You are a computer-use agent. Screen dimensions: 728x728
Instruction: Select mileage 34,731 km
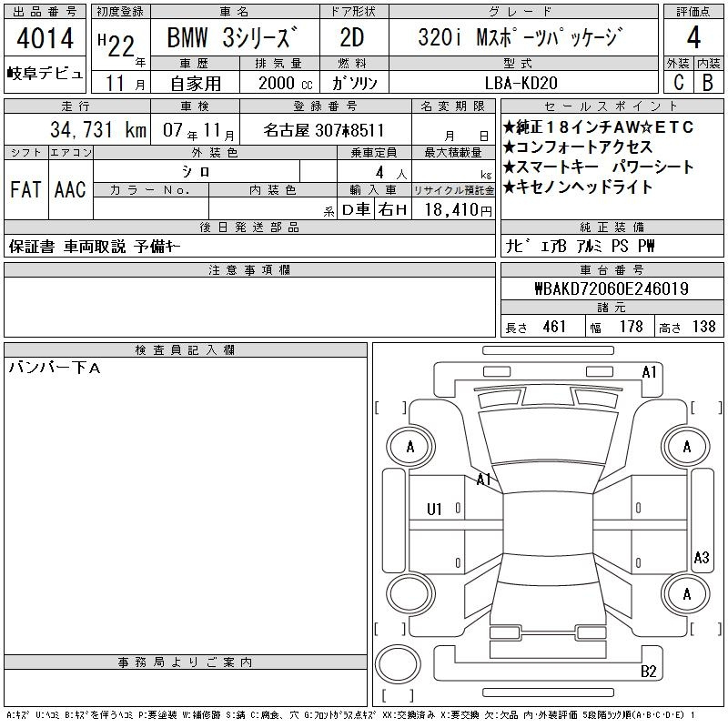tap(98, 129)
